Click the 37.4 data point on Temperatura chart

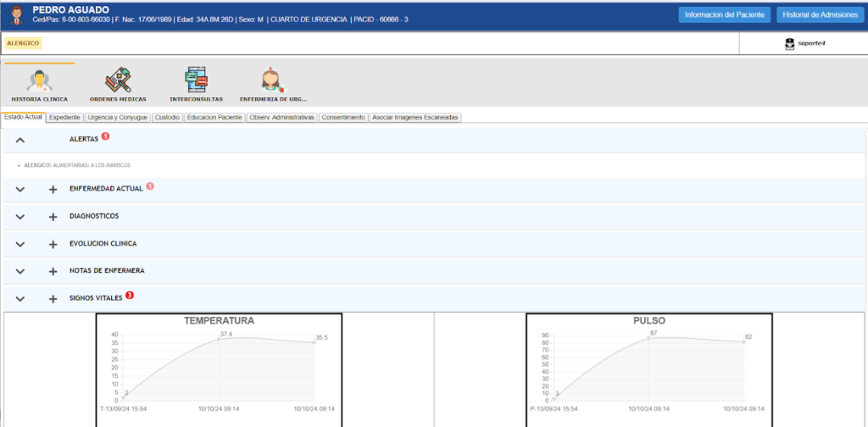point(219,340)
